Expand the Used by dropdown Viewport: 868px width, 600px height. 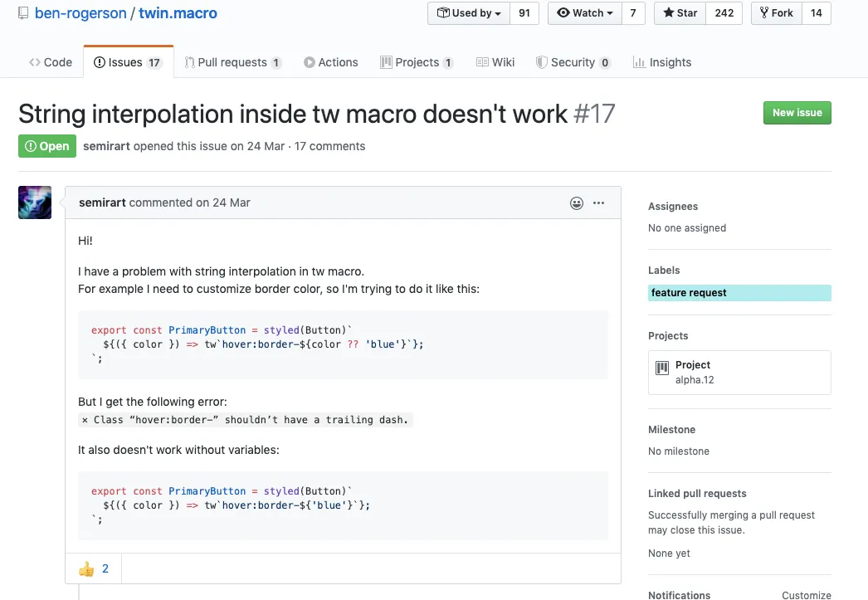point(469,13)
